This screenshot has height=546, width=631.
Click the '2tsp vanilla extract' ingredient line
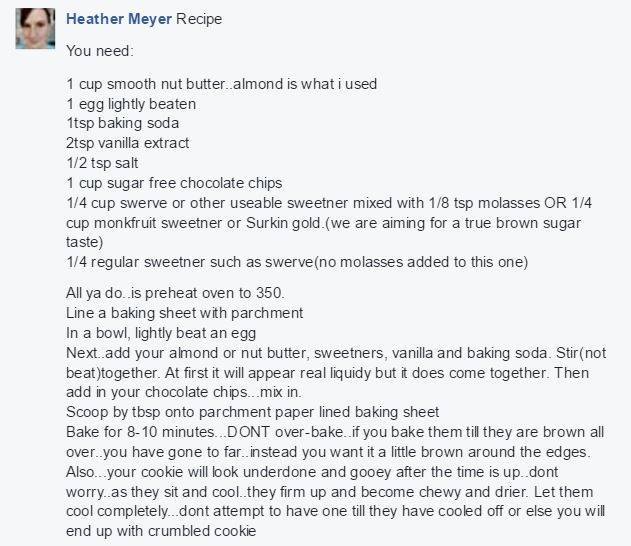(x=128, y=143)
